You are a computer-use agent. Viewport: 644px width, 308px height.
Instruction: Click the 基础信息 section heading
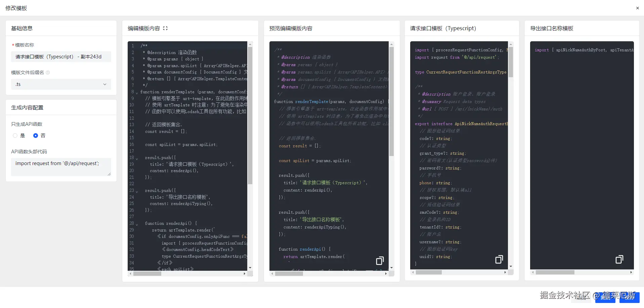pos(22,29)
